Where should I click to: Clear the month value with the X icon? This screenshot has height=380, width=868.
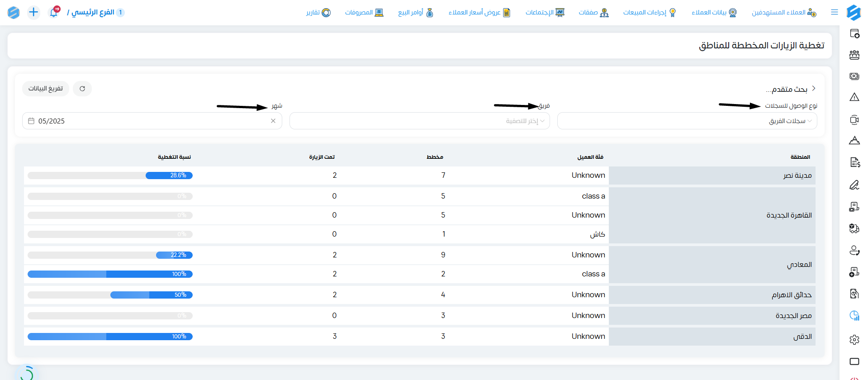point(273,121)
